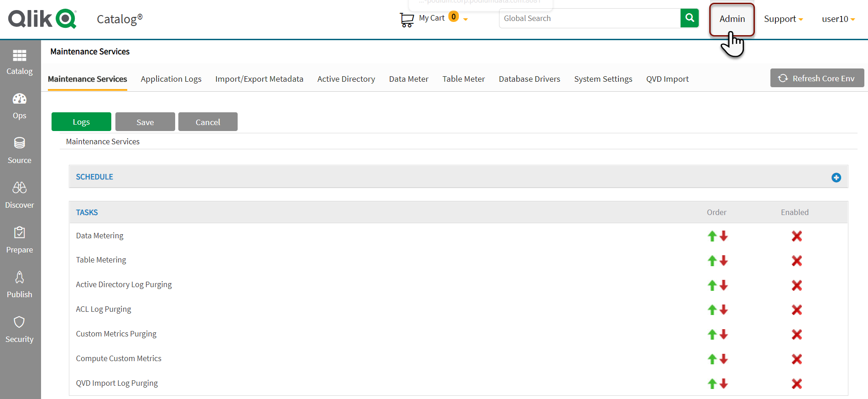The image size is (868, 399).
Task: Open the Data Meter tab
Action: (x=409, y=79)
